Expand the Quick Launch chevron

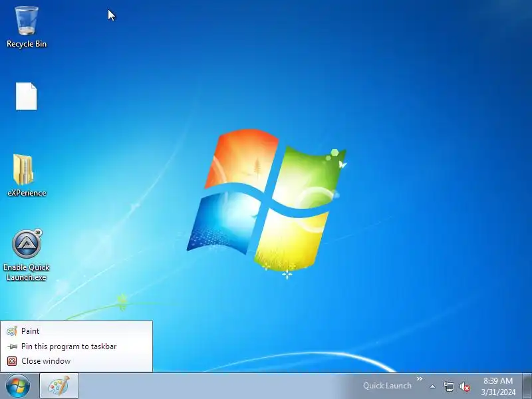420,378
